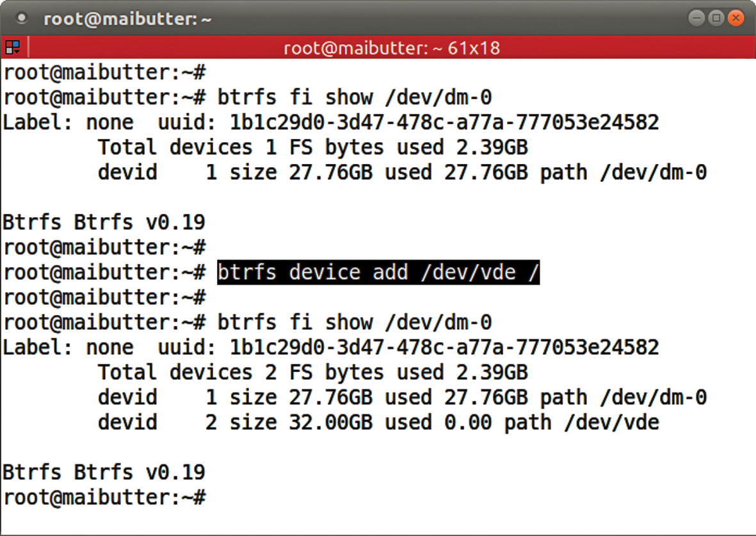Click the window menu dot in title bar
This screenshot has width=756, height=536.
click(x=21, y=19)
